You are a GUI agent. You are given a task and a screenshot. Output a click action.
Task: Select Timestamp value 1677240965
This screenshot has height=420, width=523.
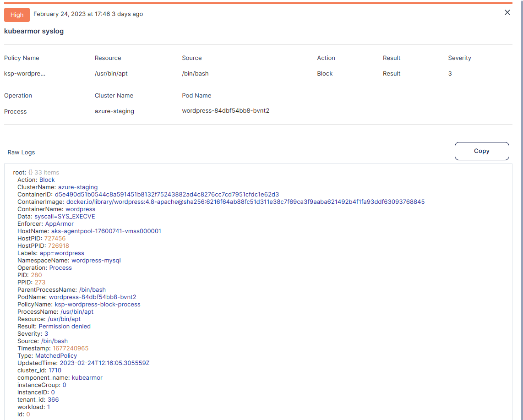pyautogui.click(x=71, y=349)
